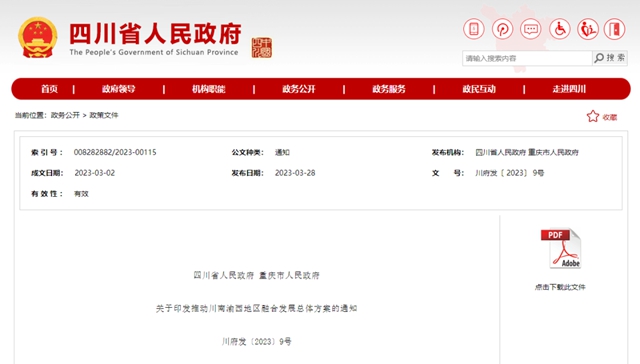Image resolution: width=640 pixels, height=364 pixels.
Task: Open the 政务服务 navigation item
Action: point(389,89)
